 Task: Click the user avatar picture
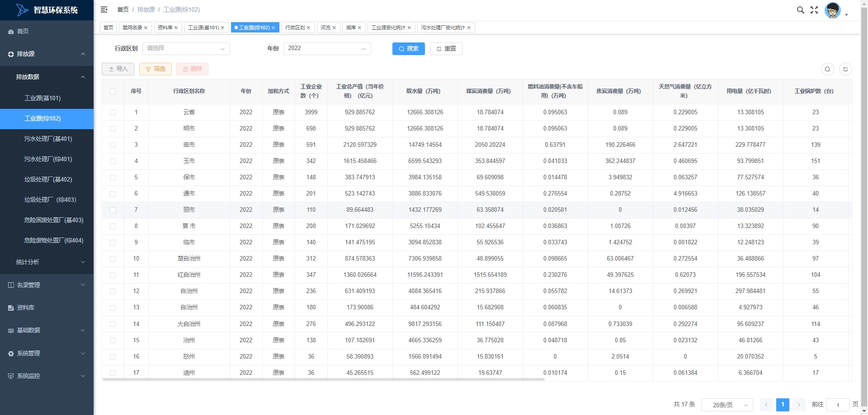tap(832, 10)
